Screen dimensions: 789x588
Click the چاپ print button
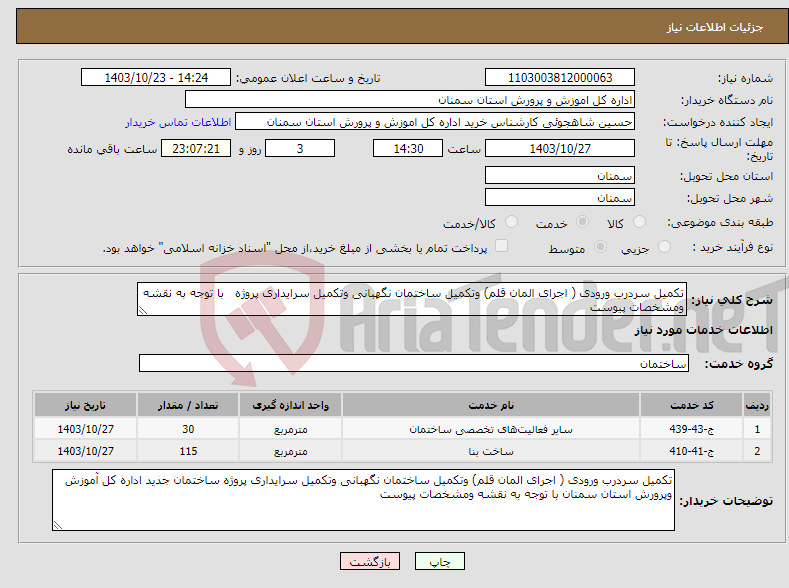click(440, 561)
